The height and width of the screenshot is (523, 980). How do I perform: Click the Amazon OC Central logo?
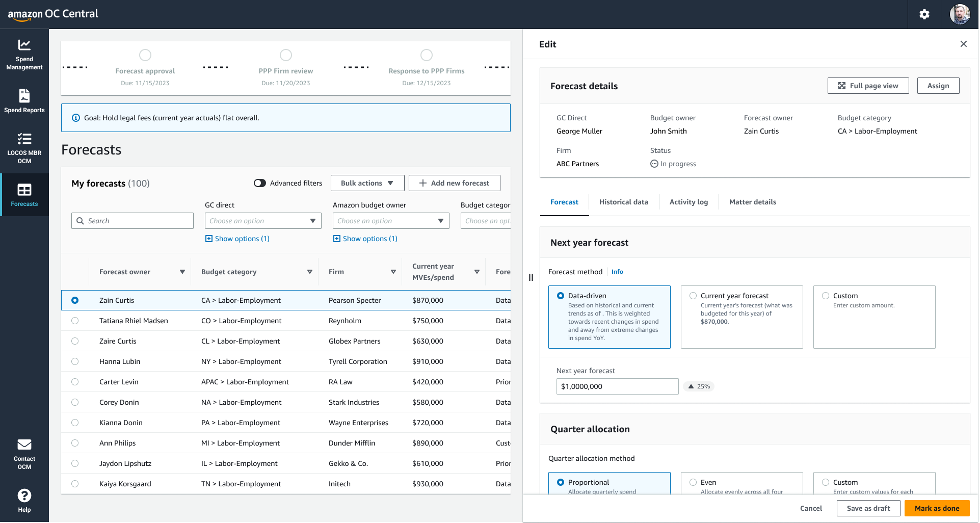pos(53,14)
